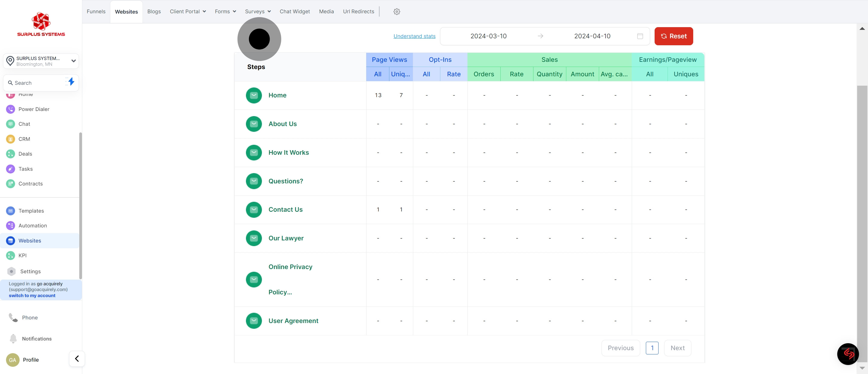Open floating chat widget icon at bottom right
The image size is (868, 374).
tap(848, 354)
